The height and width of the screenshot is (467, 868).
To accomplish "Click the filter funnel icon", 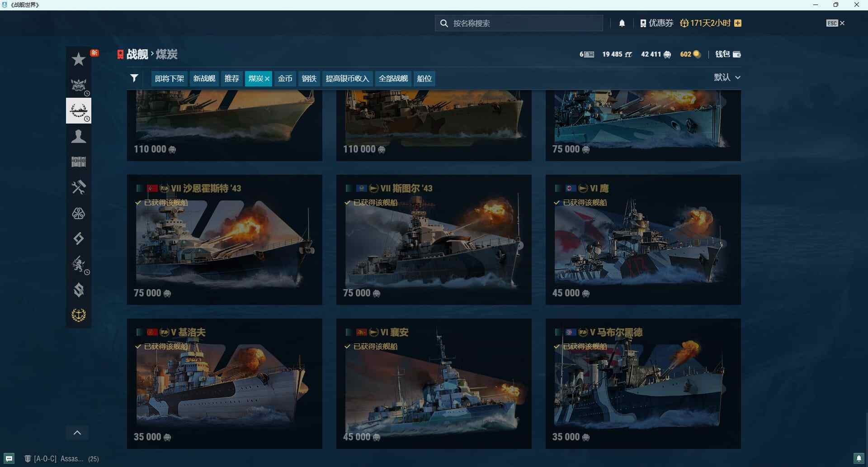I will (x=134, y=78).
